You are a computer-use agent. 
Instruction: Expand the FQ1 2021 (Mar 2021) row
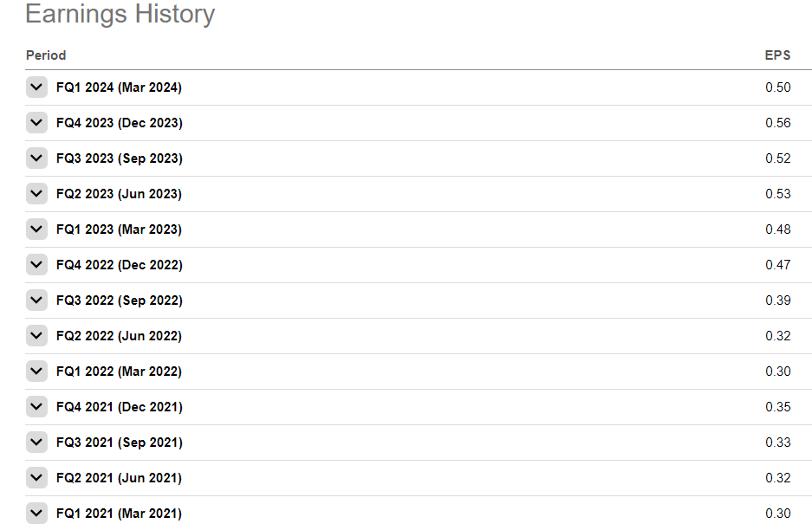[x=36, y=514]
